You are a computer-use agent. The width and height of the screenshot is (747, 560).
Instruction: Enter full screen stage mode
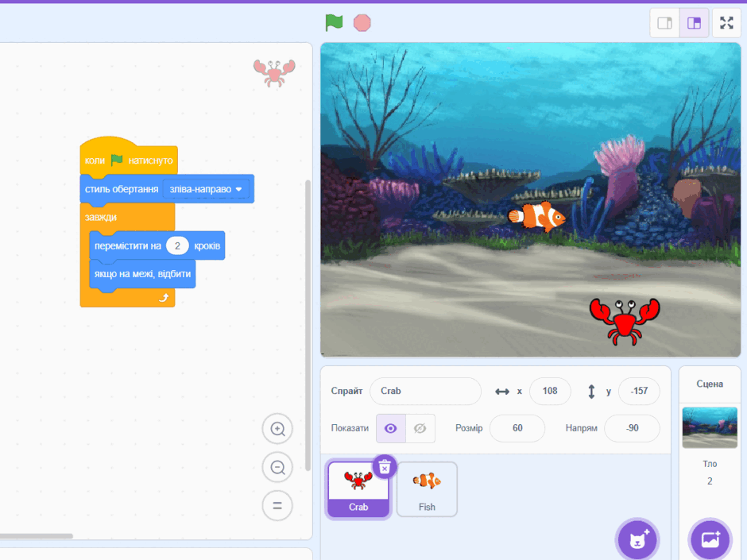pyautogui.click(x=726, y=23)
